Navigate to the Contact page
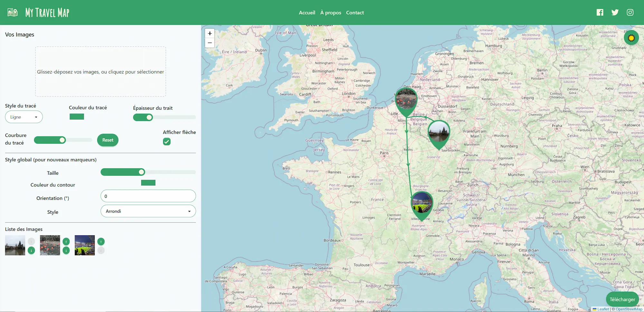Viewport: 644px width, 312px height. (355, 13)
